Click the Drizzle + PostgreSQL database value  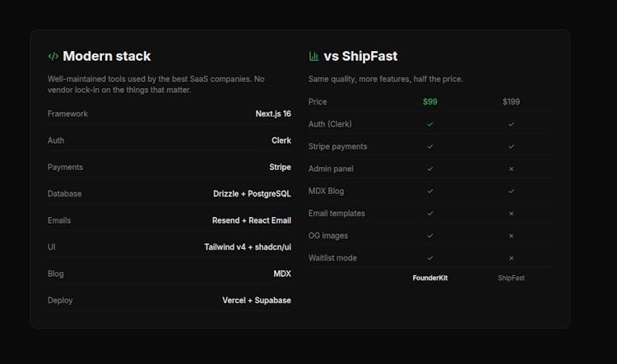pyautogui.click(x=252, y=194)
